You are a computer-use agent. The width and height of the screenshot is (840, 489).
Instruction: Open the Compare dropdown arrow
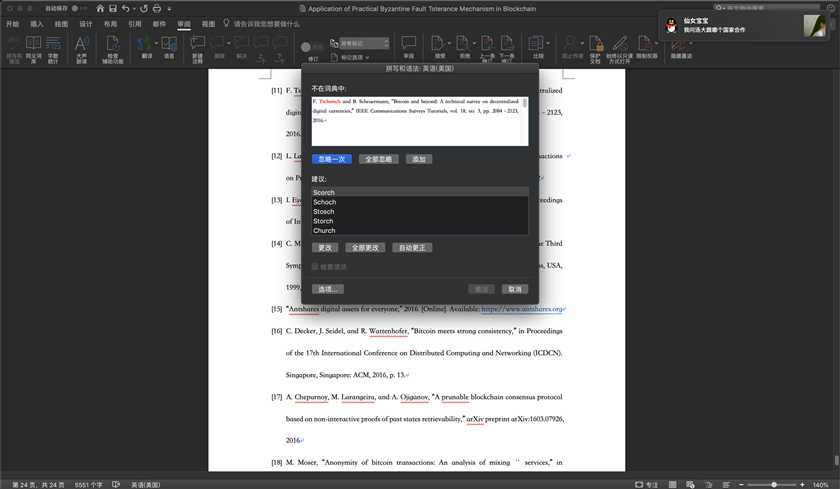548,43
